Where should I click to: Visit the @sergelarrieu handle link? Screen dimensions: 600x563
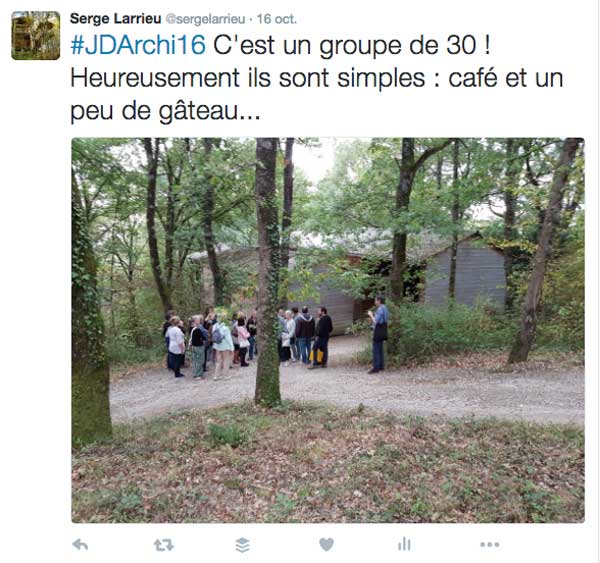[205, 19]
